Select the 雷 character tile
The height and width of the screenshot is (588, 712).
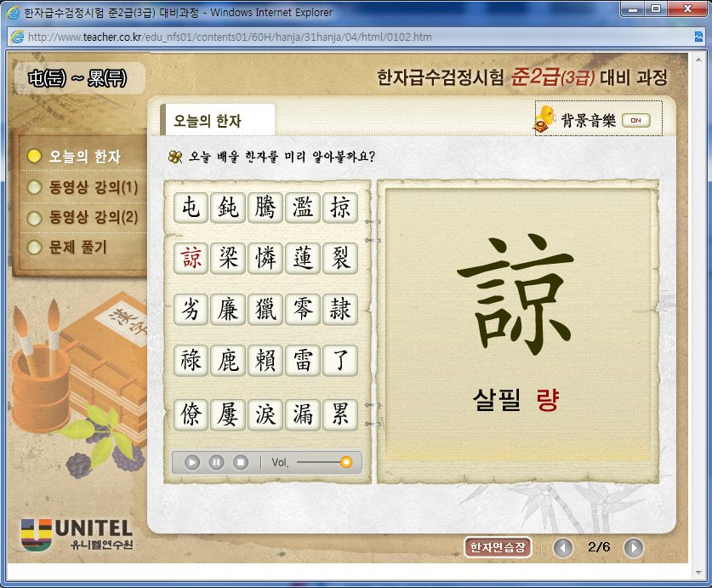click(x=303, y=361)
